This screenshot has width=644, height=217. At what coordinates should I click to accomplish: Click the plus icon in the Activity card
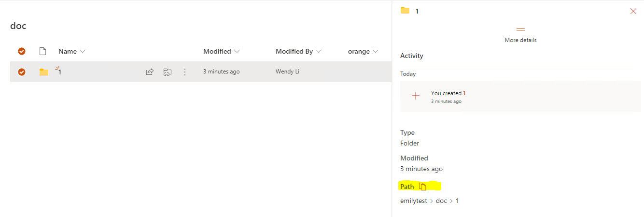[415, 96]
